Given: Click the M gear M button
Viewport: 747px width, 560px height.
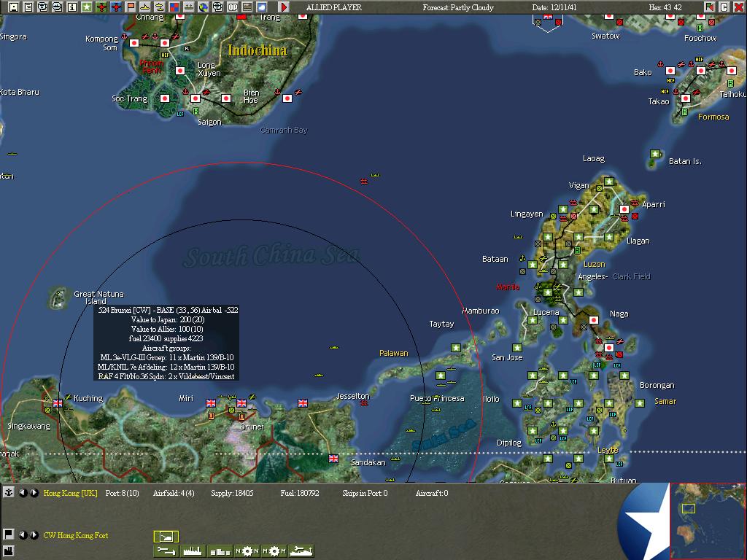Looking at the screenshot, I should click(274, 551).
